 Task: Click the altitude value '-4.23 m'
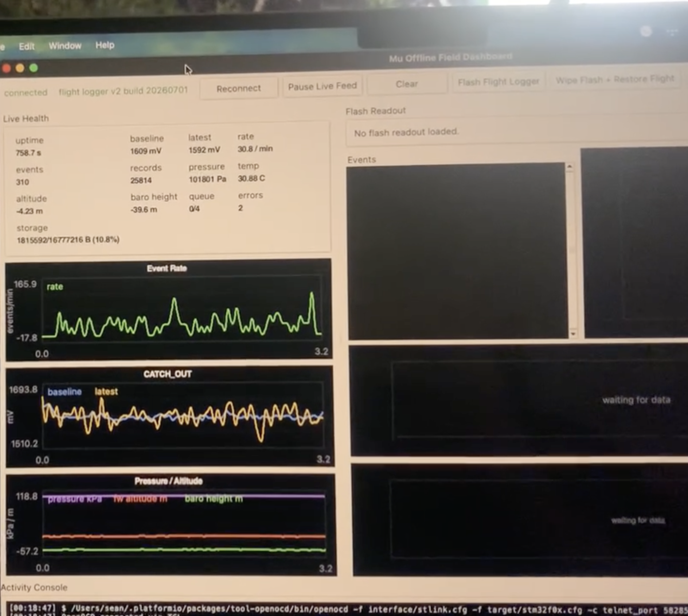(30, 211)
